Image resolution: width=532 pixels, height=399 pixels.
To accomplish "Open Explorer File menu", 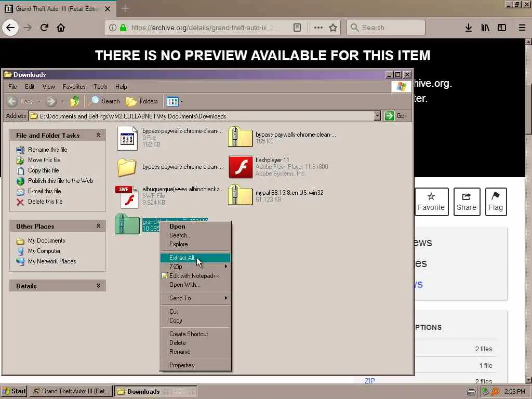I will point(12,87).
